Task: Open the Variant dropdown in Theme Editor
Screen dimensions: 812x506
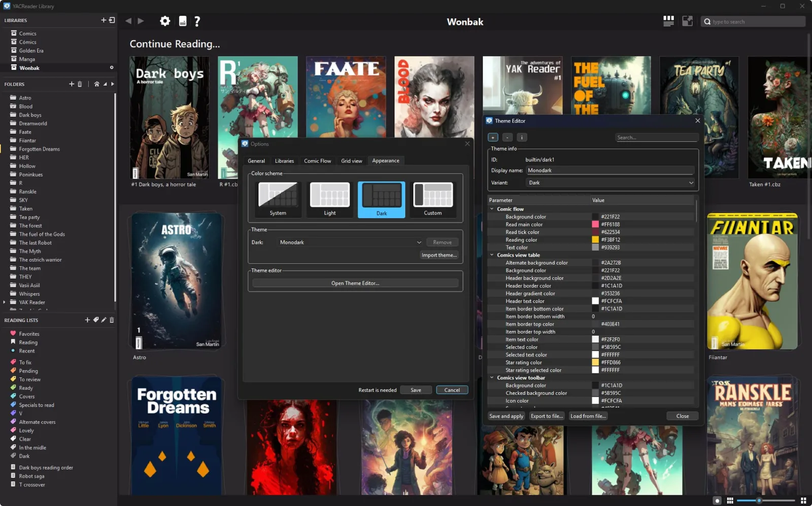Action: (x=610, y=183)
